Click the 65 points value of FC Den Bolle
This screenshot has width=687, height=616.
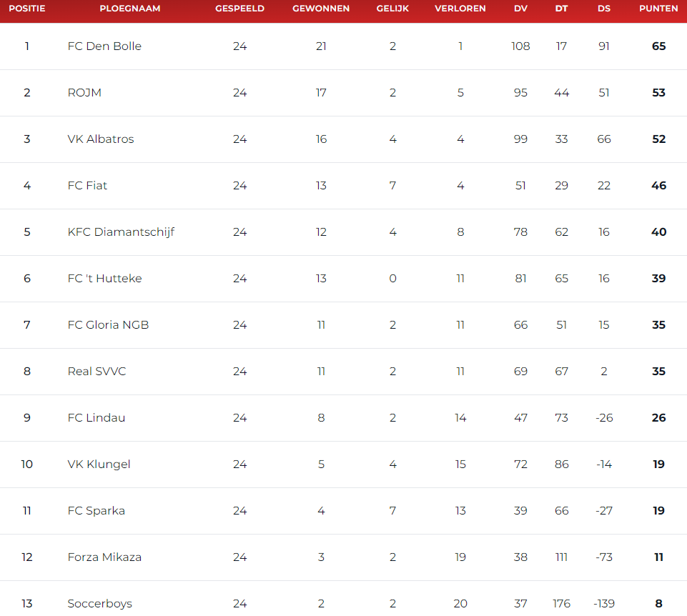point(658,46)
